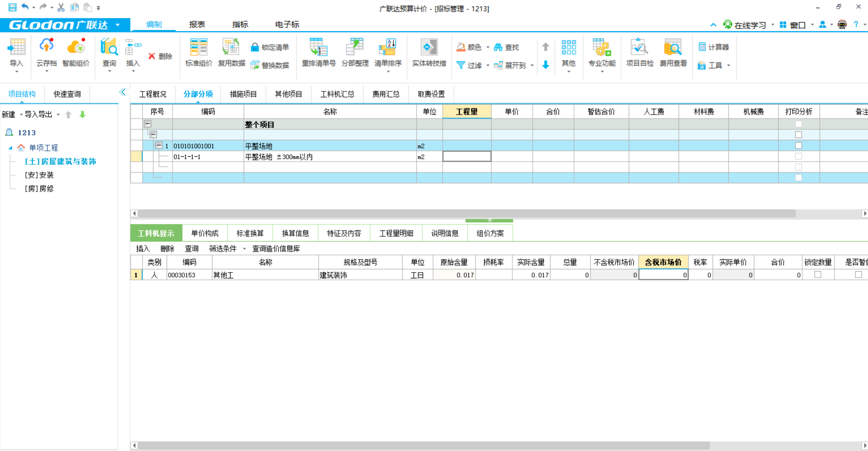Image resolution: width=868 pixels, height=451 pixels.
Task: Click the blue move-down arrow in ribbon
Action: pyautogui.click(x=545, y=65)
